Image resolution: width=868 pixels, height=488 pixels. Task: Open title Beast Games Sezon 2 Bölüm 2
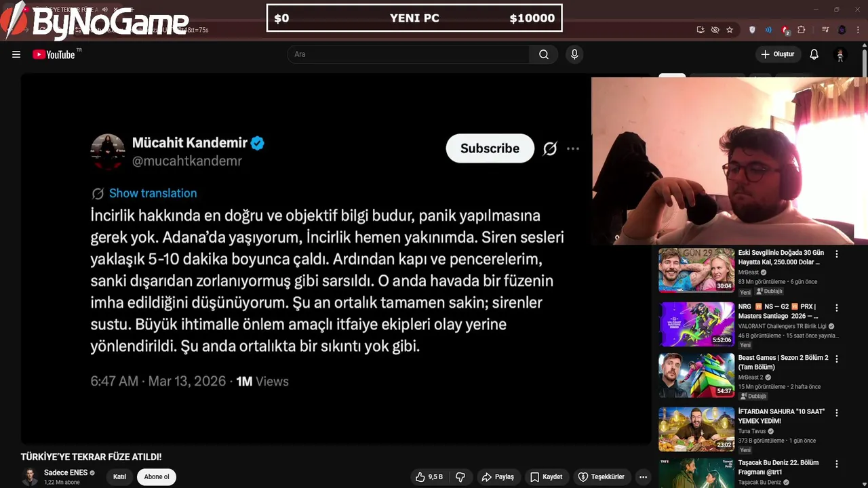[783, 362]
